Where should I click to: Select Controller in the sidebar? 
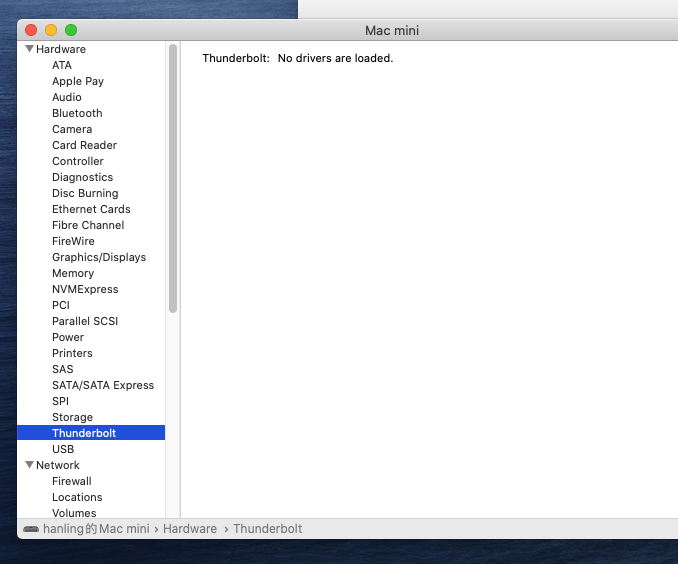point(78,161)
